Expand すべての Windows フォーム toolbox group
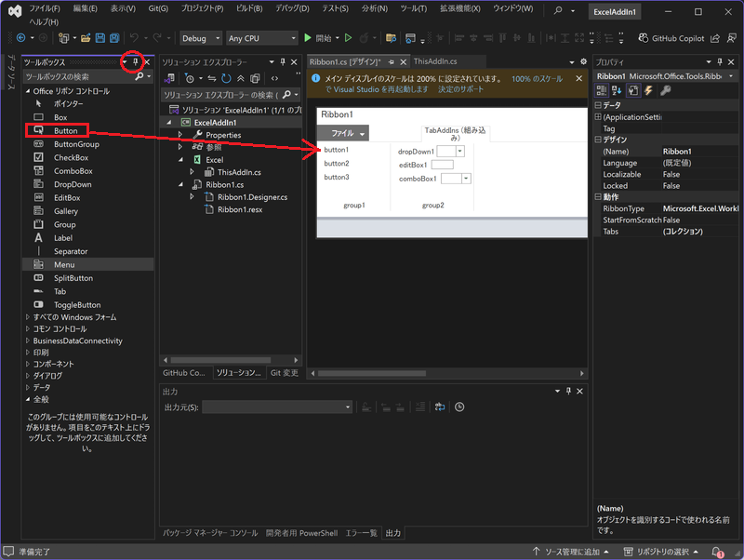The height and width of the screenshot is (560, 744). (26, 317)
